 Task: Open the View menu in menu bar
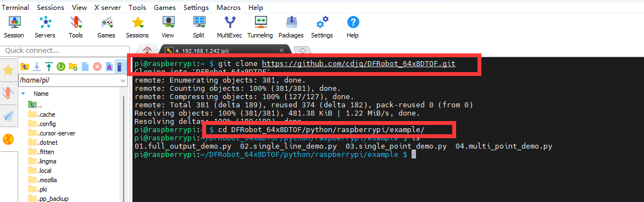click(79, 7)
